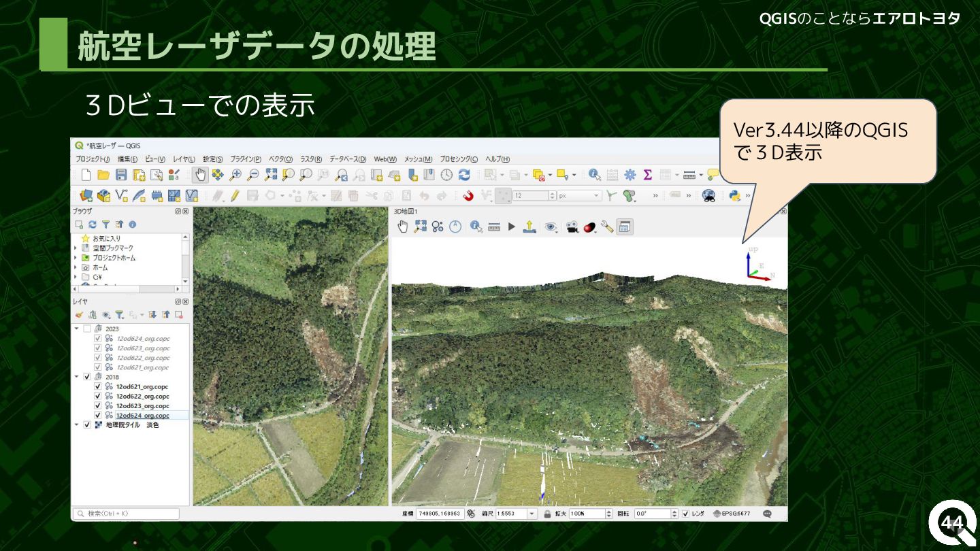Open the messages log icon in status bar
The image size is (980, 551).
pos(768,514)
